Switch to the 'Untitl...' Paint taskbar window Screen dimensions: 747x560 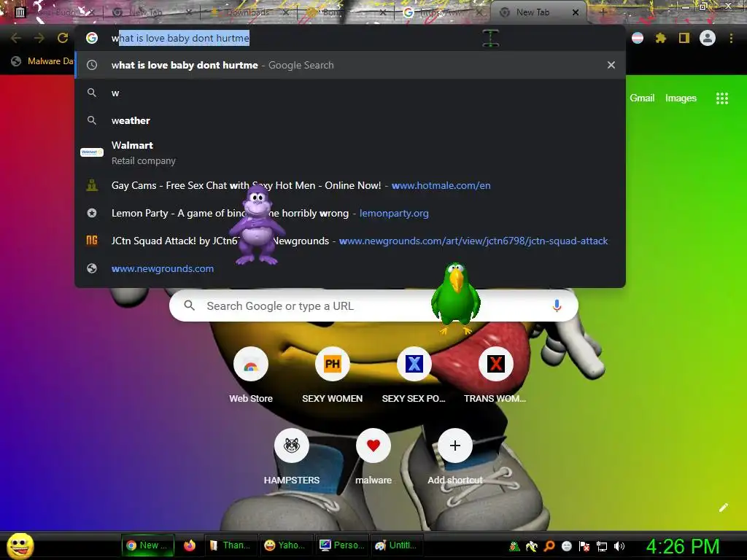click(x=396, y=545)
